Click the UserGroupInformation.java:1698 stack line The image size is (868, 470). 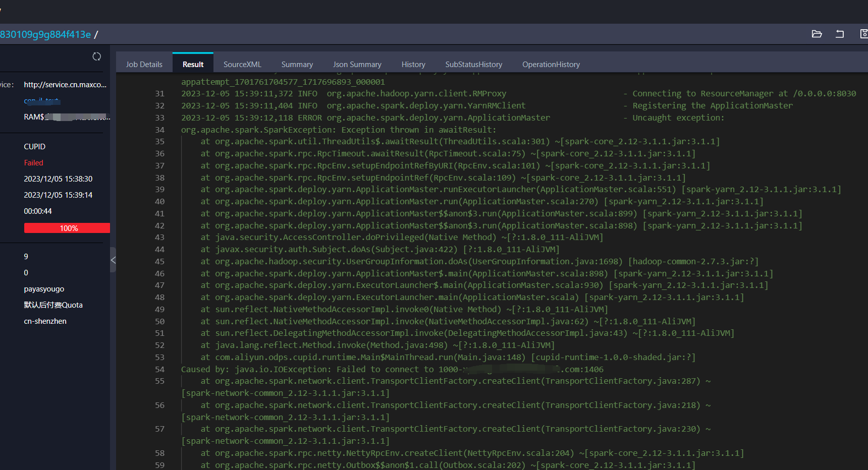(479, 261)
